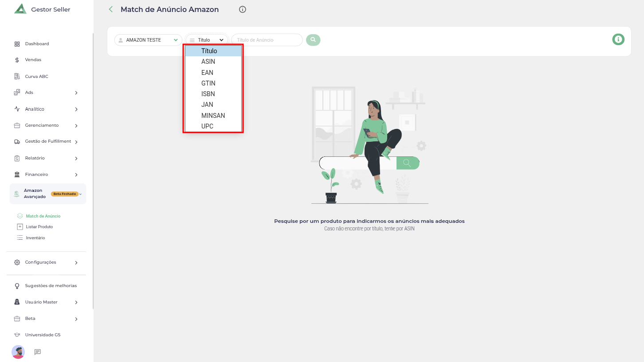
Task: Collapse the Título search type dropdown
Action: [207, 40]
